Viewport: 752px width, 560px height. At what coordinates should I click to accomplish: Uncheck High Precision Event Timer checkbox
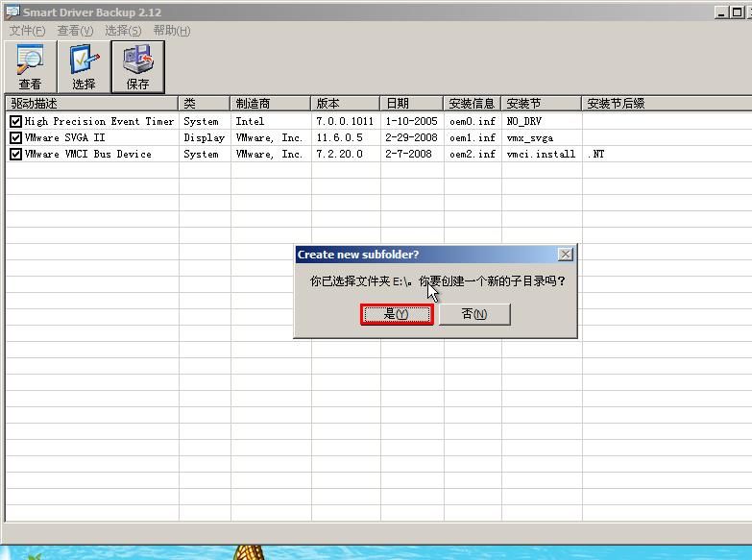[15, 122]
